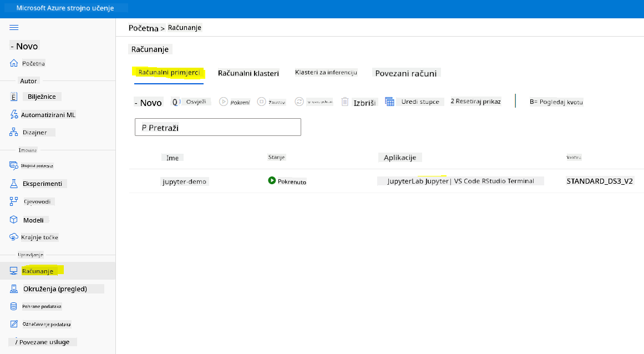Viewport: 644px width, 354px height.
Task: Open the Dizajner pipeline icon
Action: click(x=14, y=132)
